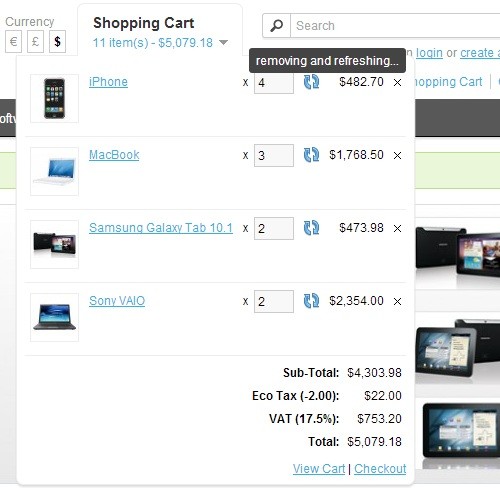The image size is (500, 500).
Task: Click the 11 item(s) cart summary
Action: click(153, 43)
